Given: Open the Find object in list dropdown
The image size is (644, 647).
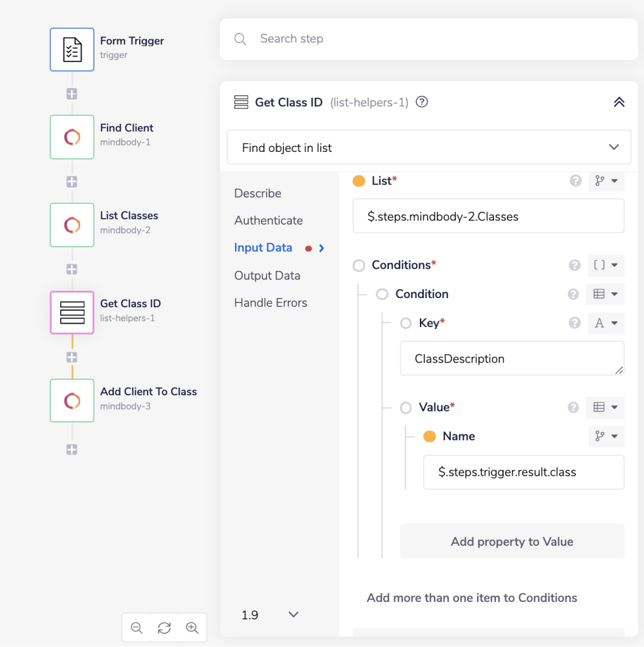Looking at the screenshot, I should [429, 148].
